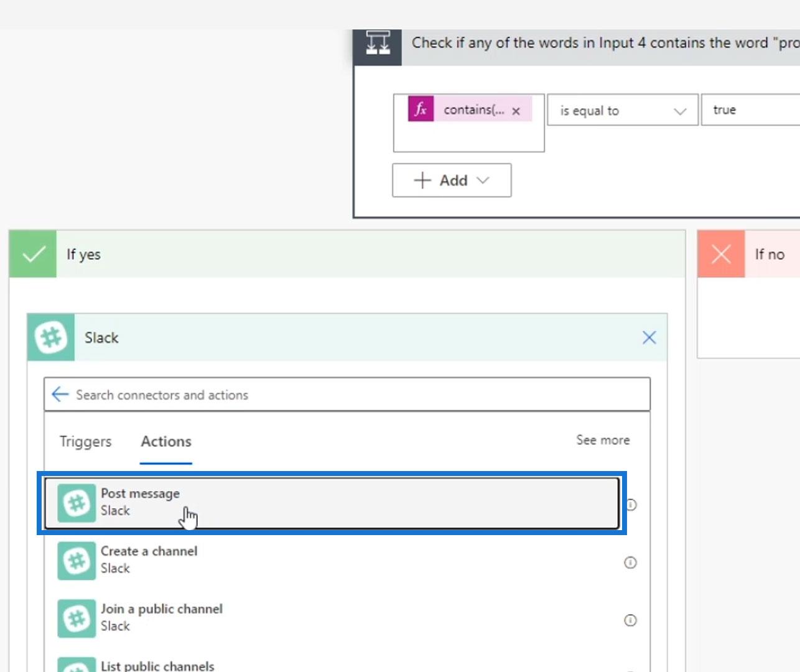Click the value field containing true
The width and height of the screenshot is (800, 672).
(x=750, y=110)
